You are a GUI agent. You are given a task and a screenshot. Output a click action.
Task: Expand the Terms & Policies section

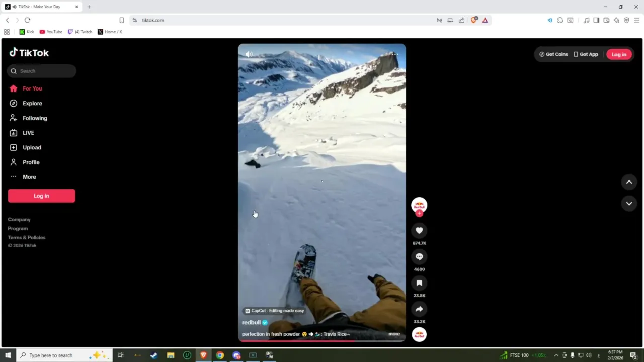(x=27, y=238)
